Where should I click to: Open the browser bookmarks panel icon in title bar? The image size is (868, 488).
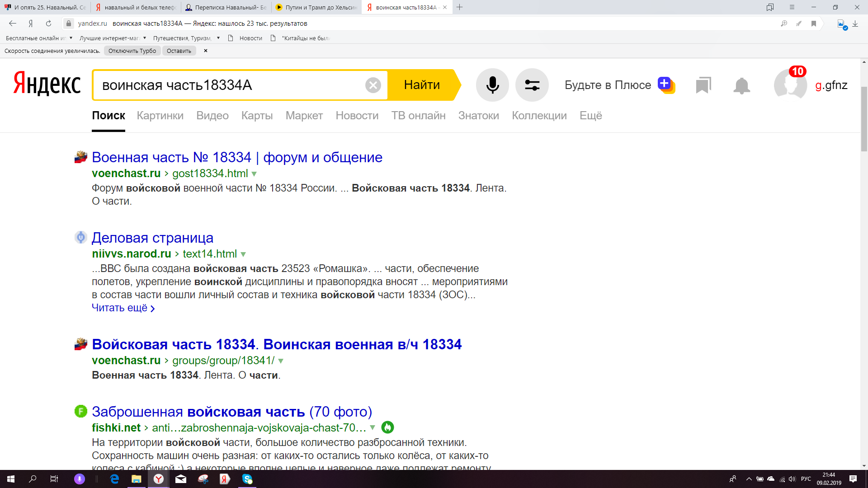[770, 7]
